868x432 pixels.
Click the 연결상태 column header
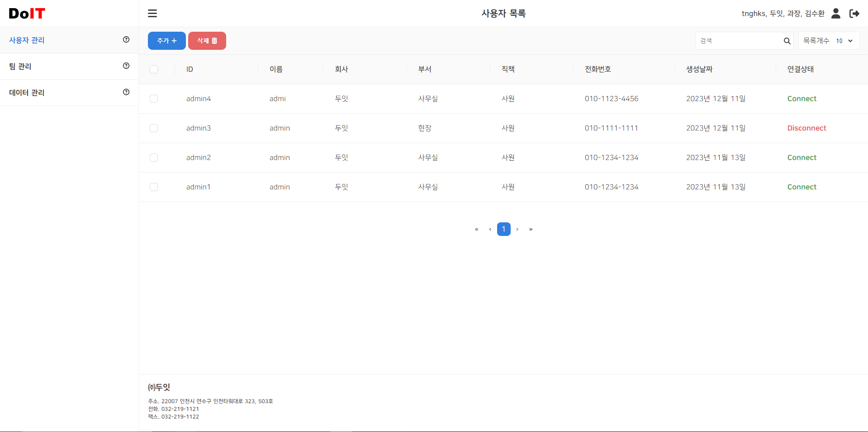click(800, 69)
